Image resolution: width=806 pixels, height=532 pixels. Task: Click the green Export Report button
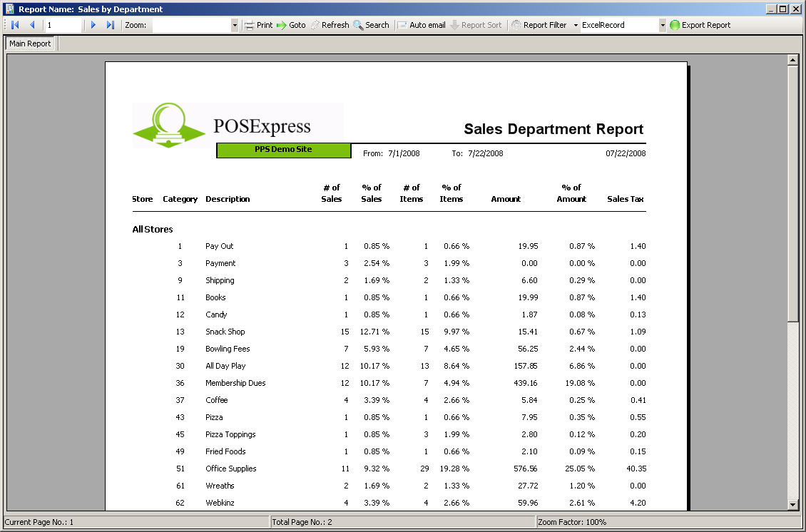[x=700, y=25]
